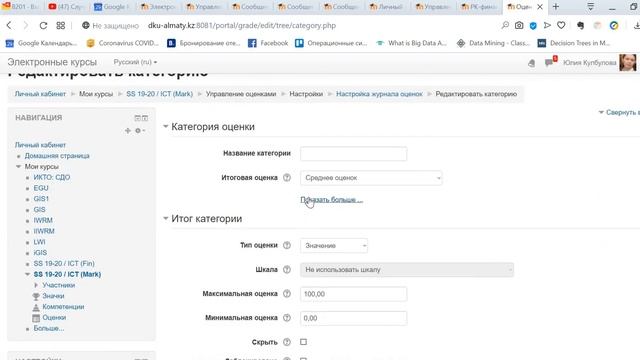Viewport: 640px width, 360px height.
Task: Open SS 19-20 / ICT (Mark) breadcrumb
Action: [x=159, y=94]
